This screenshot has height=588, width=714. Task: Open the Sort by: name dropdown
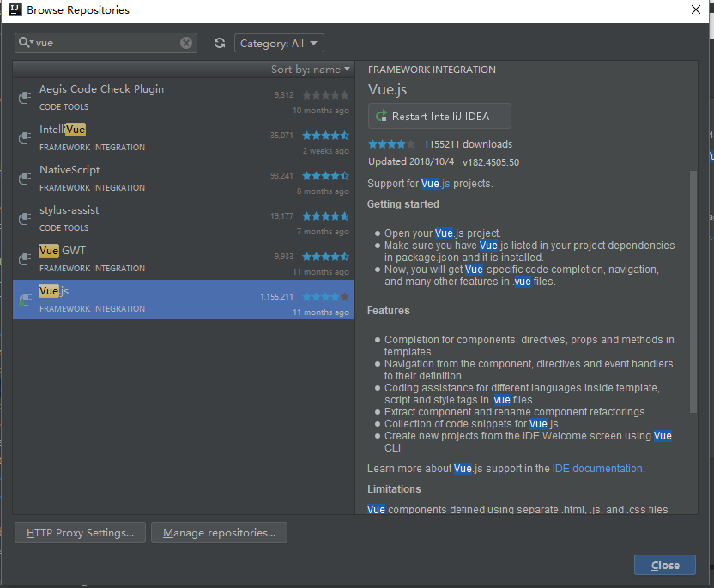[311, 70]
